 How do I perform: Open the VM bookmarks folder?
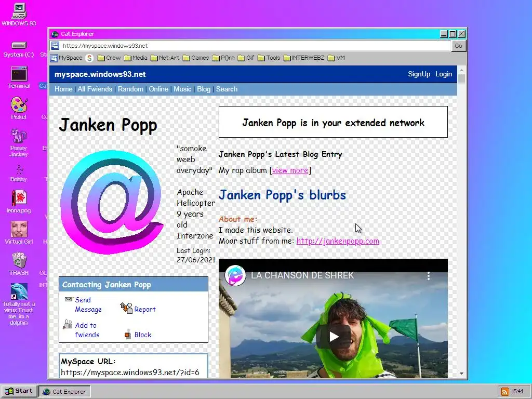click(336, 58)
